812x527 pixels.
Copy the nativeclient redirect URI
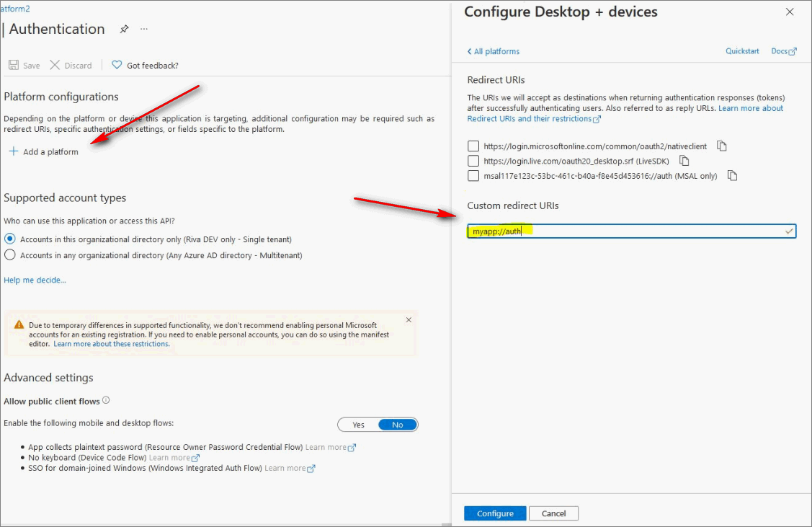click(x=721, y=146)
